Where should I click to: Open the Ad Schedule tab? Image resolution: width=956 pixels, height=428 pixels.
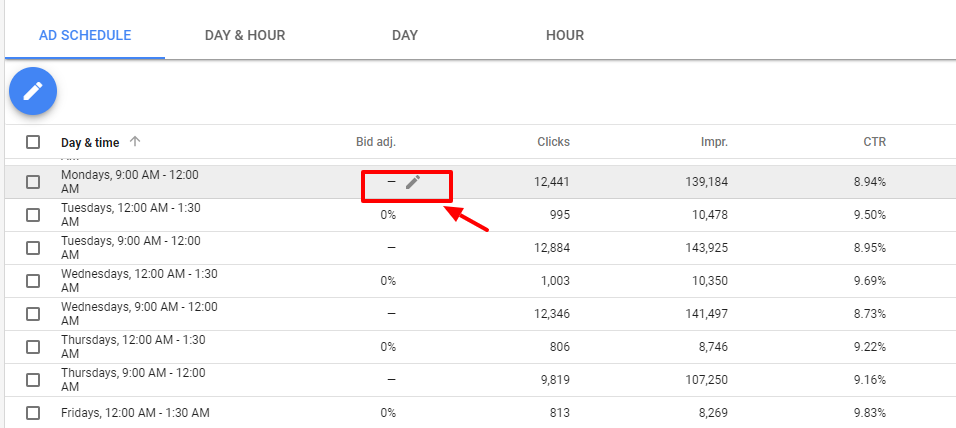click(85, 35)
